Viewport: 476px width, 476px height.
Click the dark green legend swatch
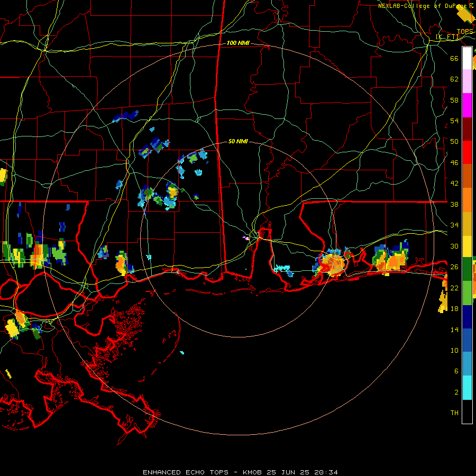click(467, 269)
